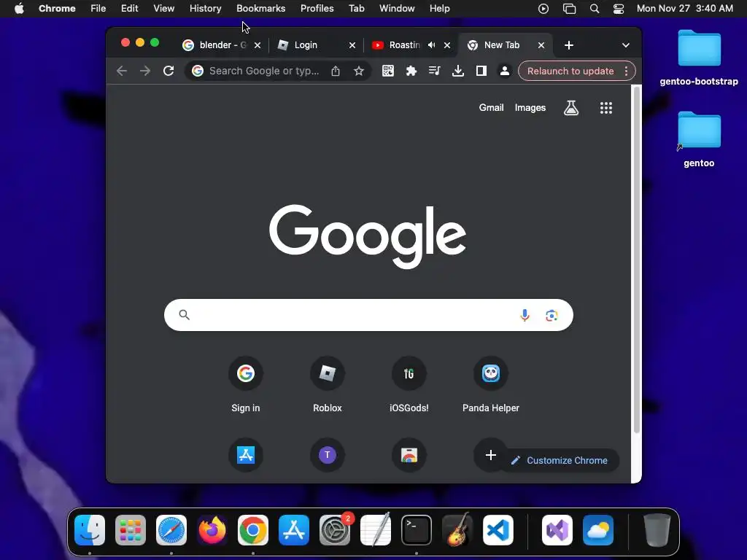The height and width of the screenshot is (560, 747).
Task: Share this page via share icon
Action: pos(336,71)
